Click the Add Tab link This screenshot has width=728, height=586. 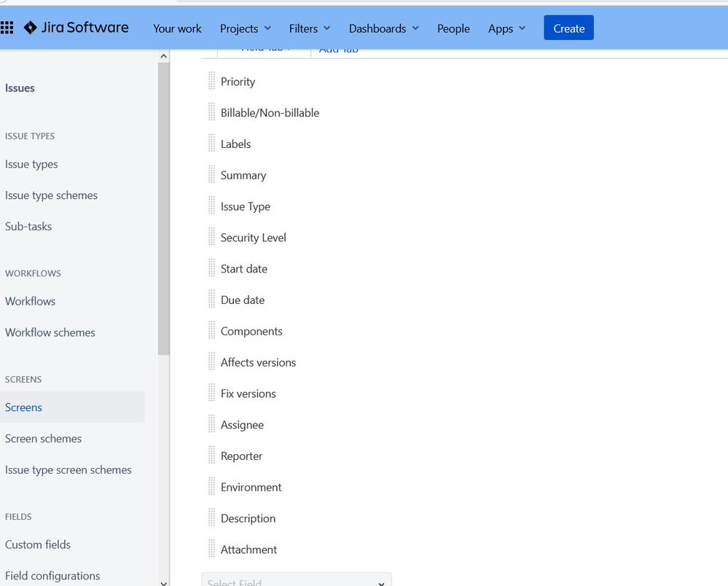pos(337,48)
